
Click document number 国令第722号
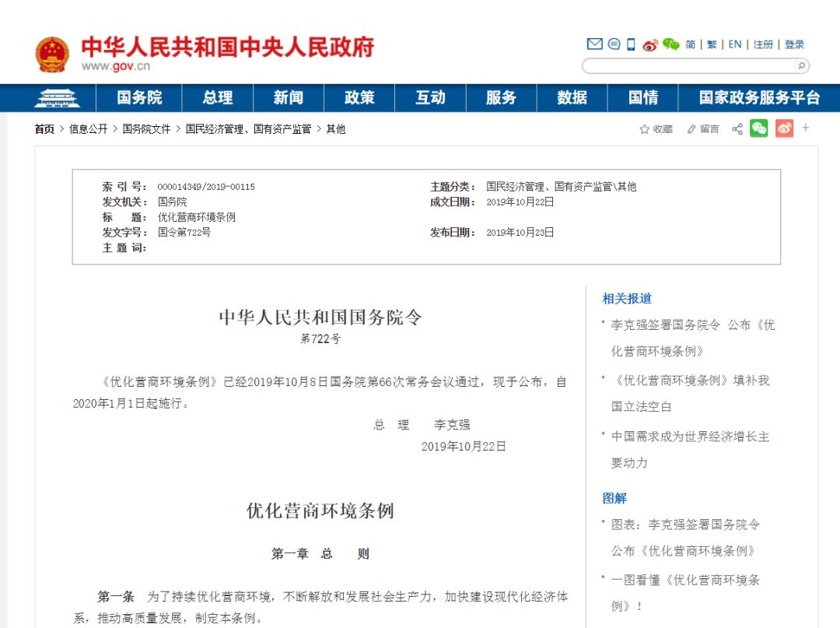184,233
